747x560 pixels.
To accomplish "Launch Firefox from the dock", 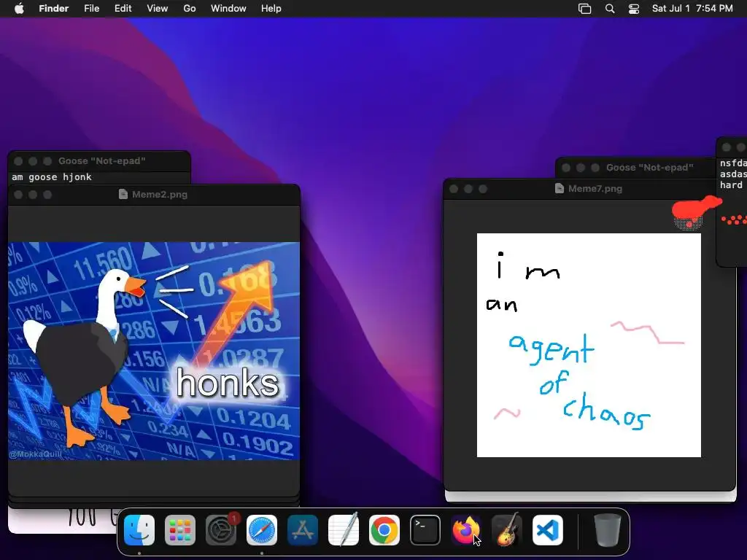I will [x=466, y=530].
